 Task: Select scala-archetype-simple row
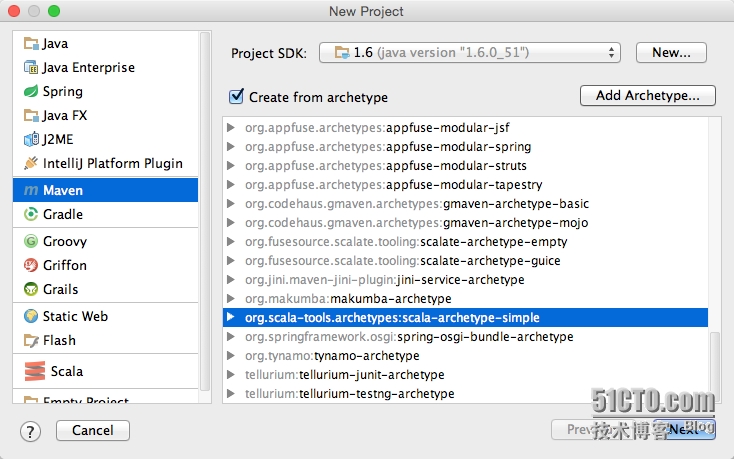tap(465, 317)
